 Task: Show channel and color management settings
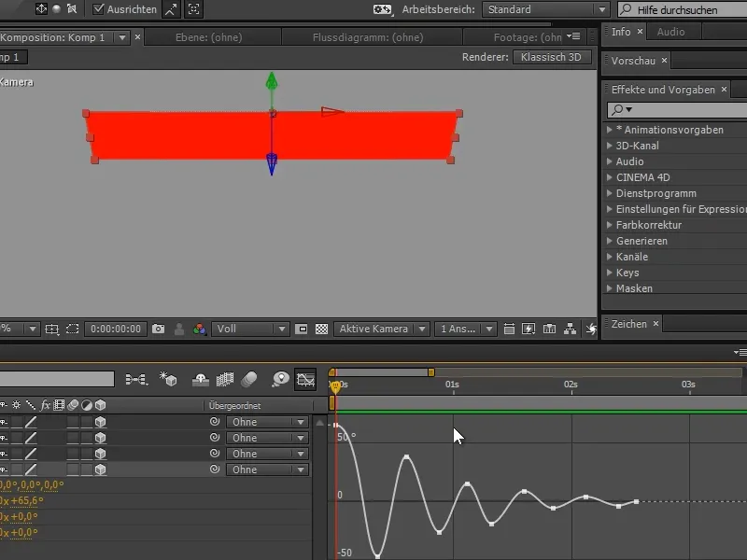tap(198, 328)
